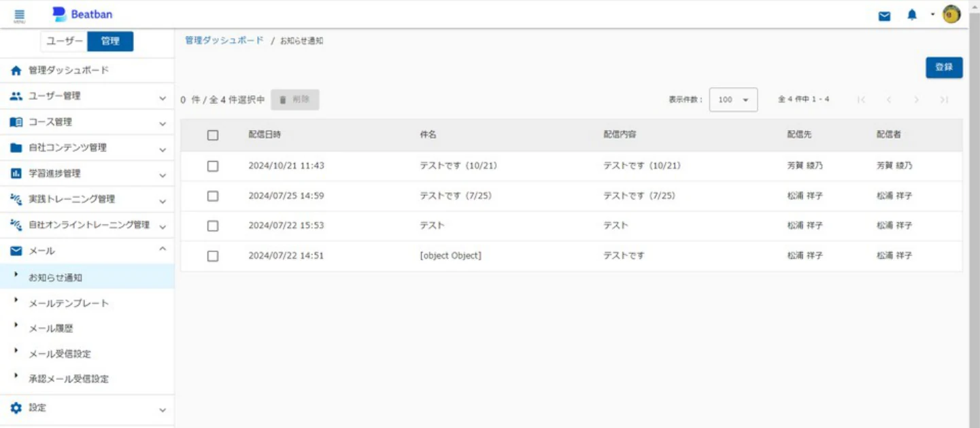980x428 pixels.
Task: Click the book icon beside コース管理
Action: click(16, 122)
